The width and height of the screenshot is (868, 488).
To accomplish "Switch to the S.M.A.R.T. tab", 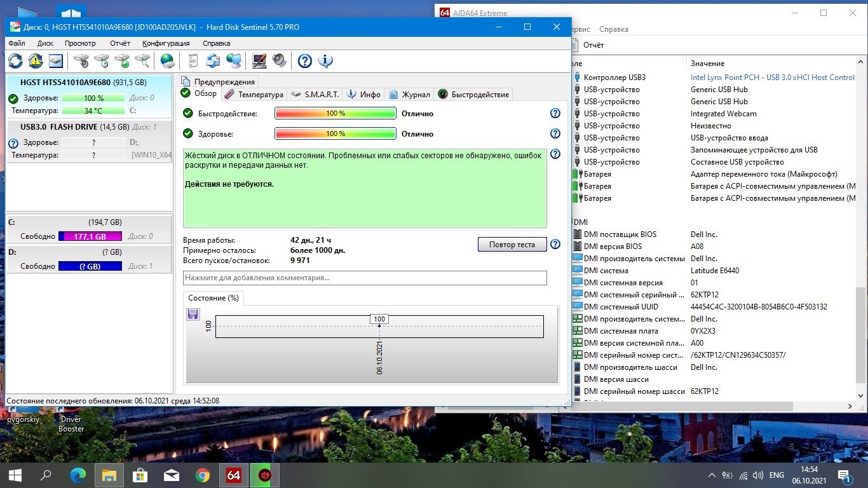I will pos(314,94).
